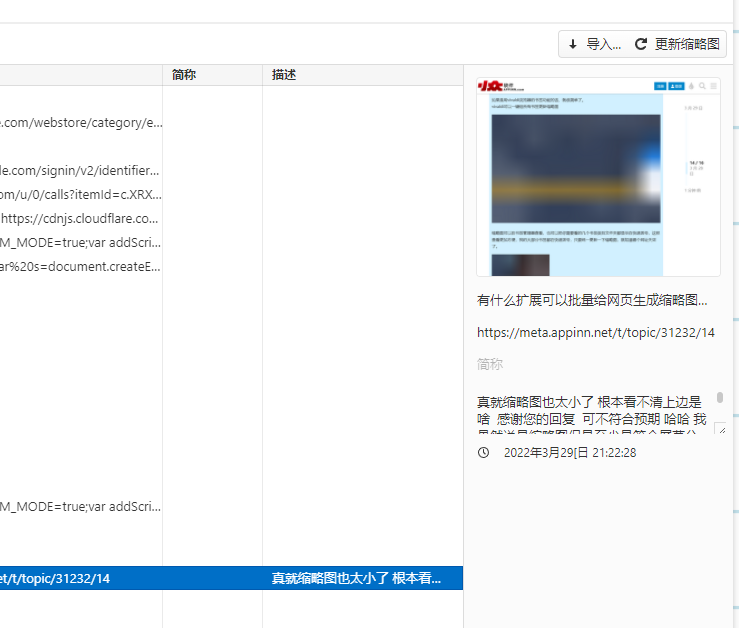Select the webstore/category row in the list
The height and width of the screenshot is (628, 739).
pyautogui.click(x=80, y=123)
